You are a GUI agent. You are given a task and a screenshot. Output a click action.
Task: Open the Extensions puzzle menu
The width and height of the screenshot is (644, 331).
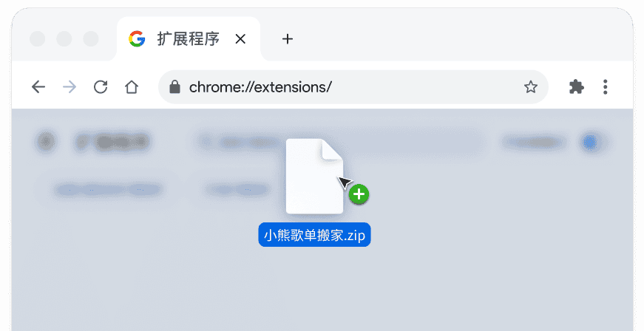[x=576, y=87]
